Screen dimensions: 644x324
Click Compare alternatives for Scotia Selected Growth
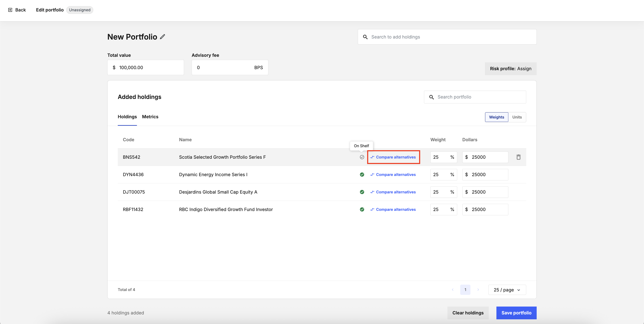coord(393,157)
